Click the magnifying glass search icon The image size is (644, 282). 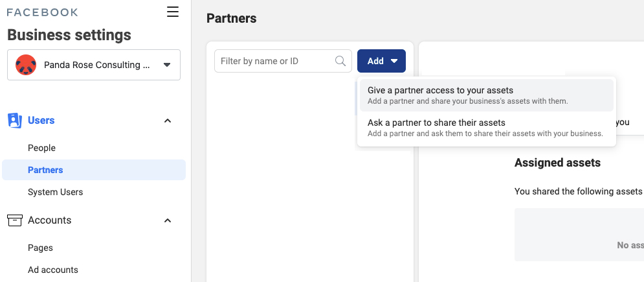click(340, 61)
